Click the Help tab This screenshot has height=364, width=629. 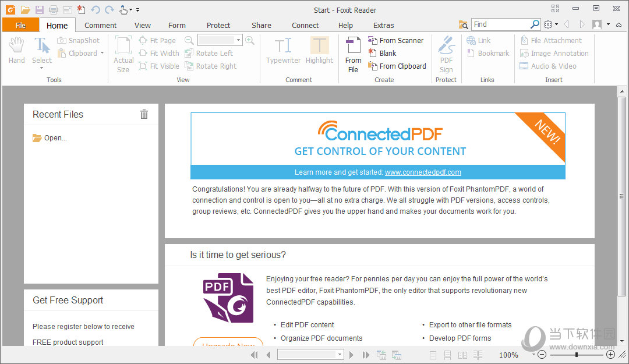345,25
